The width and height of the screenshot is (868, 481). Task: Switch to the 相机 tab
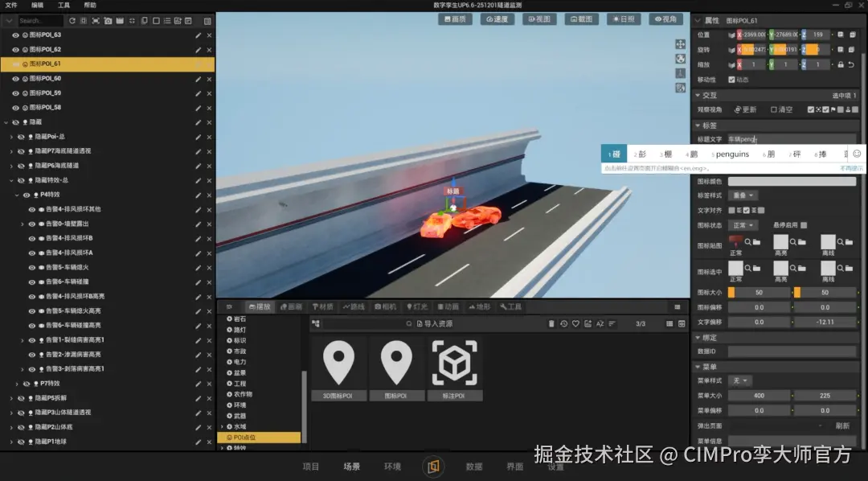(385, 307)
